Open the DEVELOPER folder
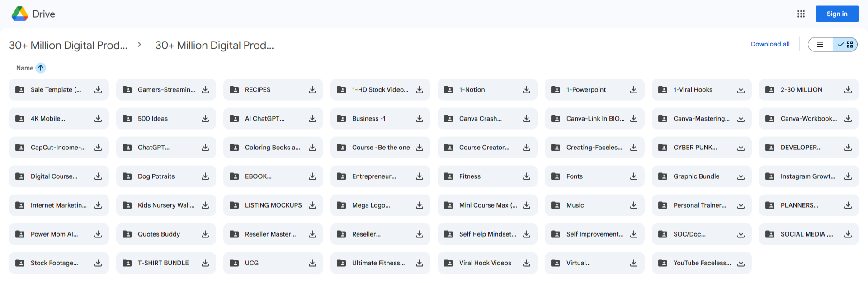 pos(809,148)
